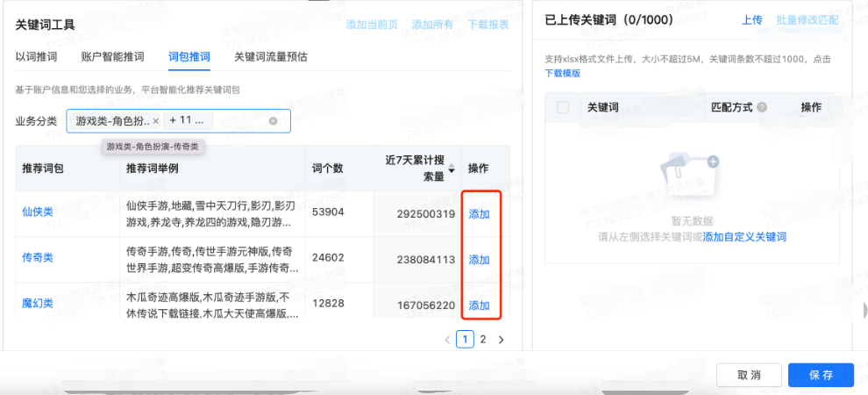Click the 推荐词包 column header
Image resolution: width=868 pixels, height=395 pixels.
[x=43, y=169]
